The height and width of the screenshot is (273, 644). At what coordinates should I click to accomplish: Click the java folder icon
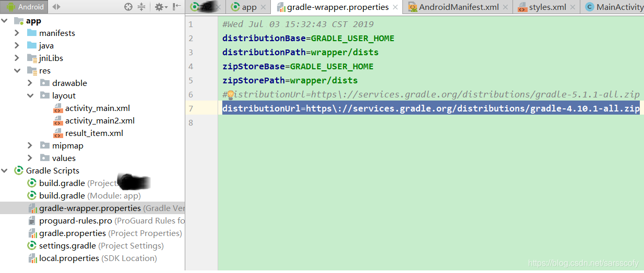point(32,46)
